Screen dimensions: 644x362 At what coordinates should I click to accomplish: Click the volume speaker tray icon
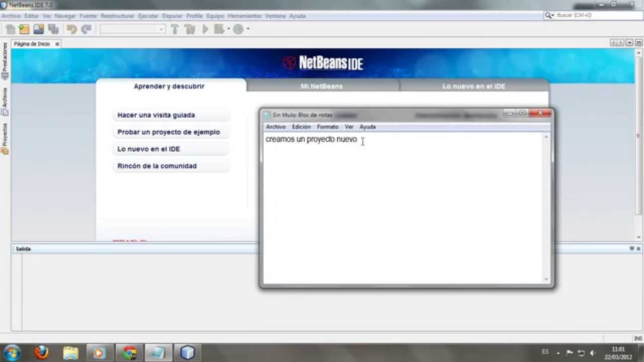coord(592,353)
